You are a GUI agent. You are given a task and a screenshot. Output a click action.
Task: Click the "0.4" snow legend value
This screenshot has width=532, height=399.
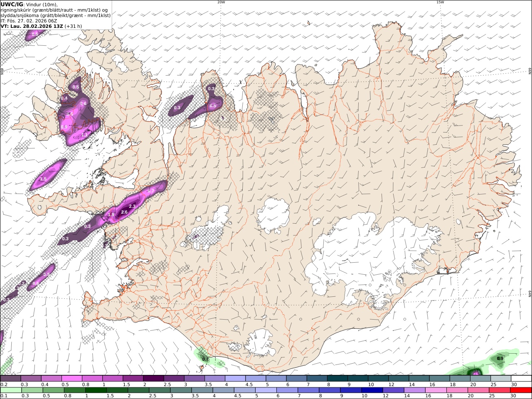[45, 384]
